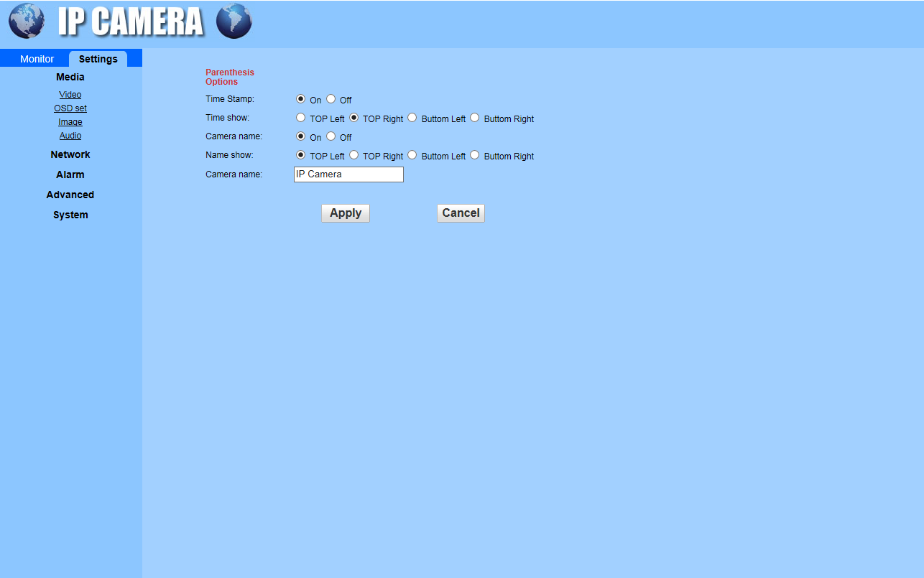924x578 pixels.
Task: Open the OSD set link
Action: (x=70, y=108)
